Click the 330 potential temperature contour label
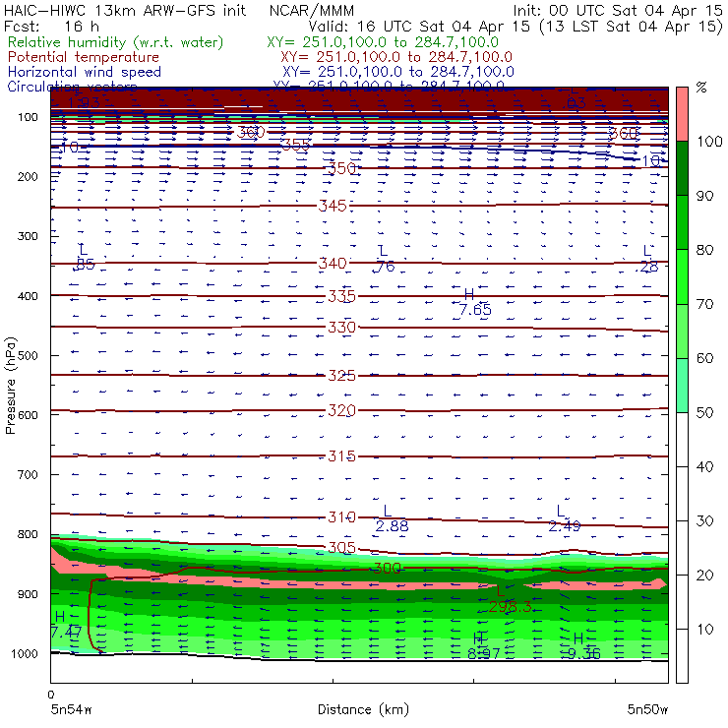This screenshot has height=728, width=728. (x=342, y=328)
